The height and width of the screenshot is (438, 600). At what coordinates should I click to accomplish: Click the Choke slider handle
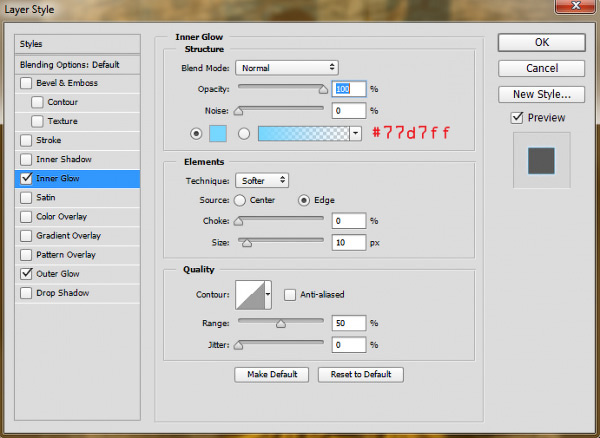[238, 221]
